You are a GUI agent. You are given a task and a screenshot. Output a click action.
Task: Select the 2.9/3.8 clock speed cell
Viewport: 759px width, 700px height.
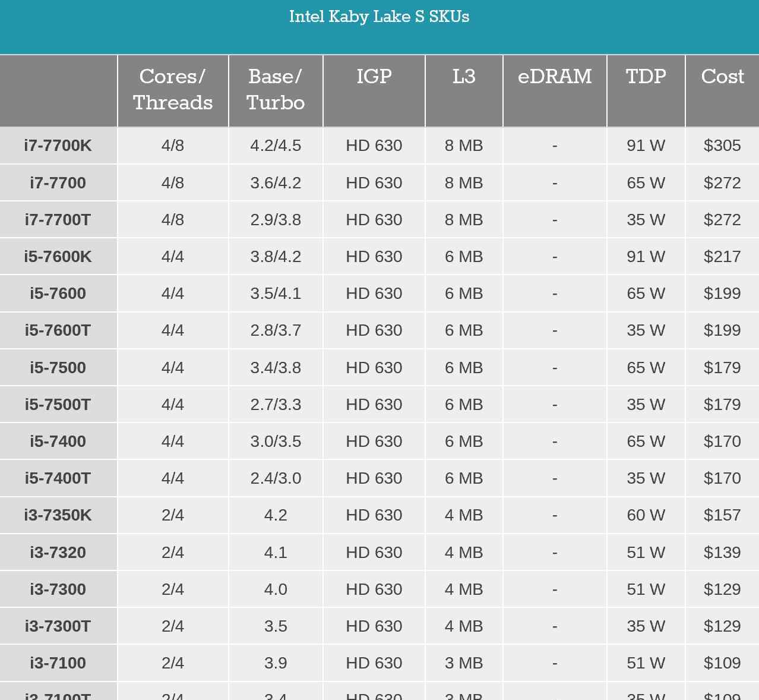(x=276, y=220)
